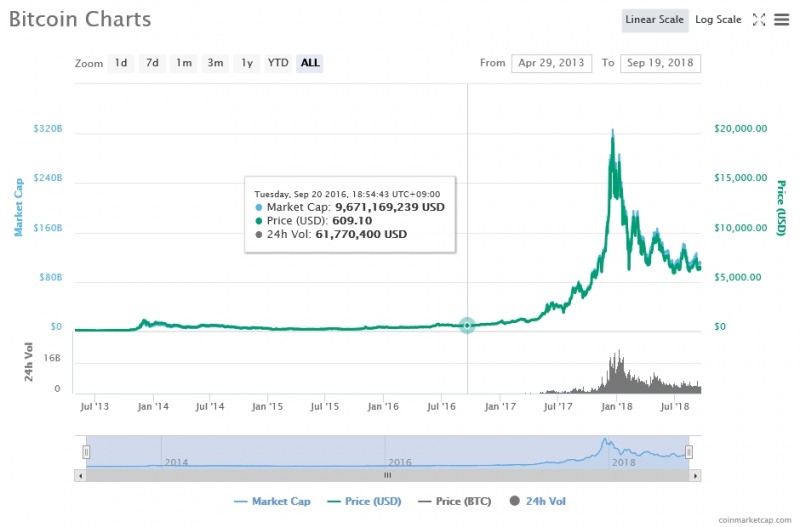Select the YTD zoom range
800x527 pixels.
point(278,63)
